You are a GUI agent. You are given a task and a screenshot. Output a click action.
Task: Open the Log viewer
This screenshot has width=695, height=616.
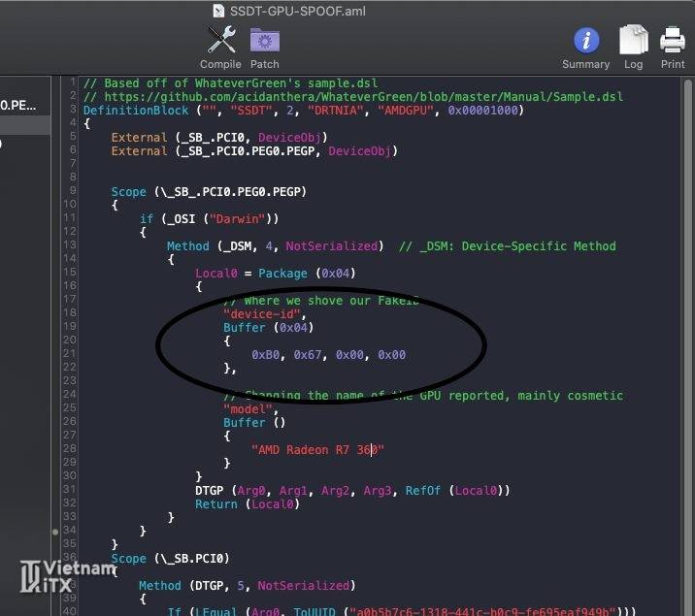pos(633,40)
